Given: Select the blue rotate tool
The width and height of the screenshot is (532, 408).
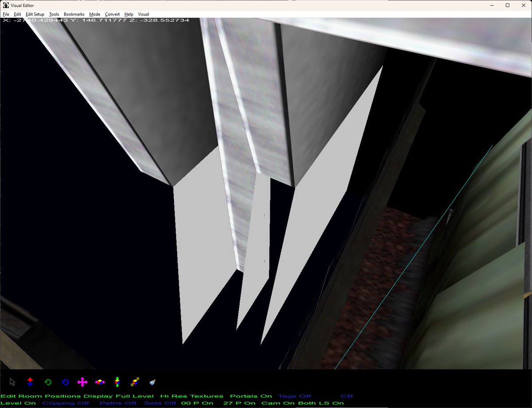Looking at the screenshot, I should (65, 382).
